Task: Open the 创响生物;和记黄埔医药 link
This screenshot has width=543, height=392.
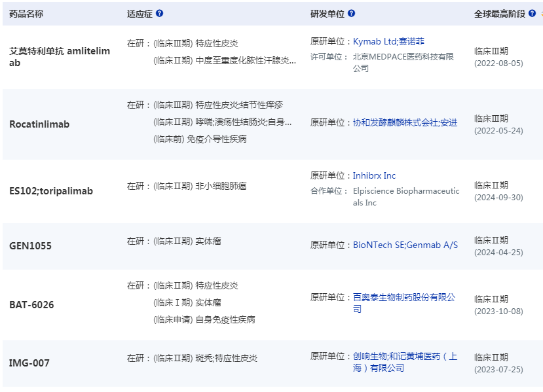Action: pyautogui.click(x=405, y=362)
